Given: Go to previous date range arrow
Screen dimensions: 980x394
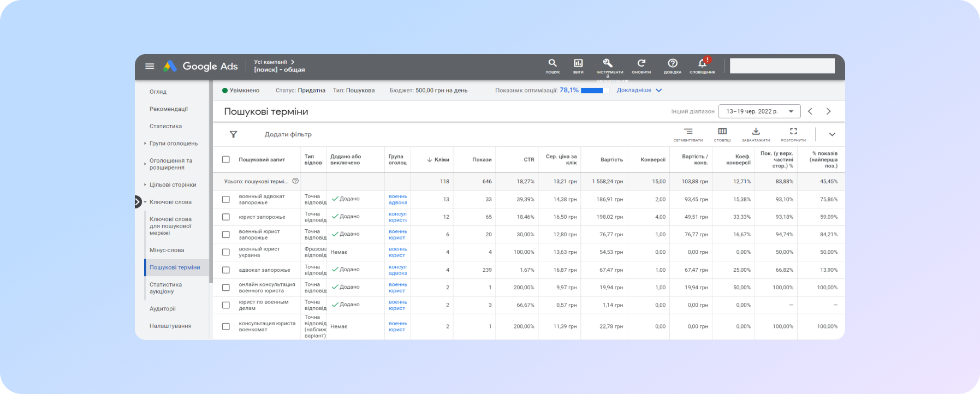Looking at the screenshot, I should point(810,111).
